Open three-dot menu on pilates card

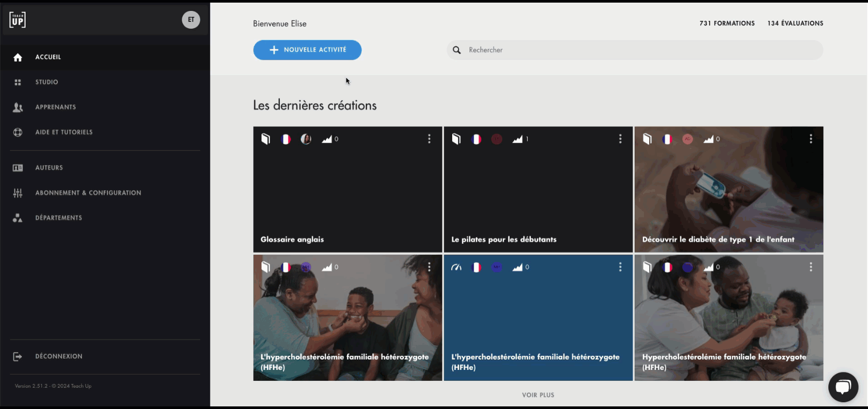[x=620, y=139]
